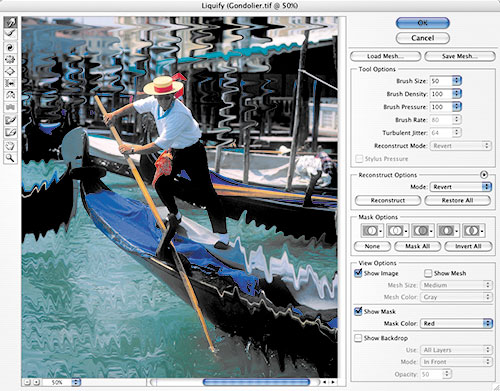This screenshot has width=500, height=391.
Task: Select the Turbulence tool
Action: pyautogui.click(x=10, y=107)
